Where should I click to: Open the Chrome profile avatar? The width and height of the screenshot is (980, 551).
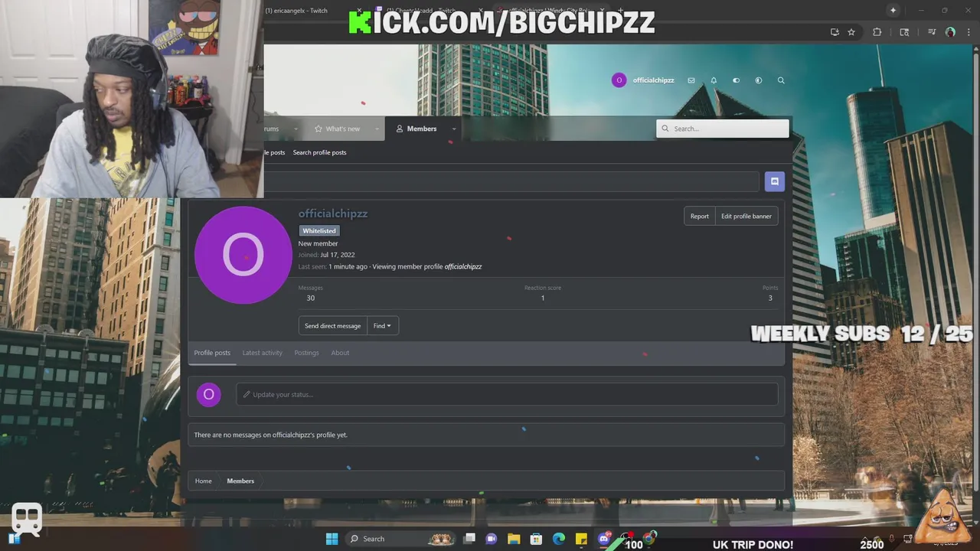(950, 32)
